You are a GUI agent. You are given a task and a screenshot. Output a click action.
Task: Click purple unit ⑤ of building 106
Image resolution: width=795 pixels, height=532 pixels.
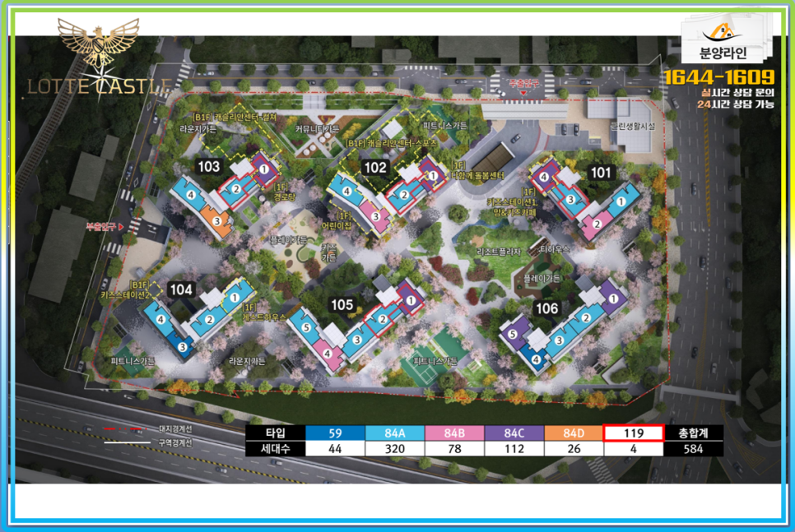(x=512, y=334)
